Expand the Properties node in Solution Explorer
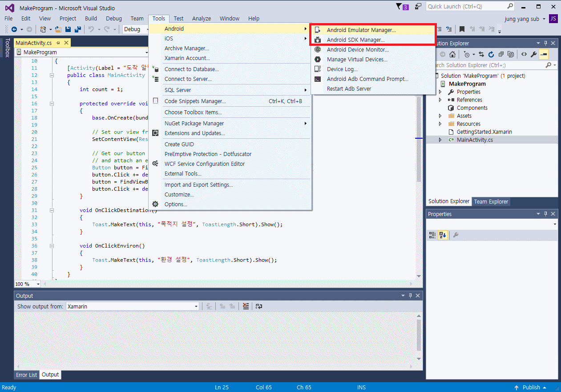561x392 pixels. click(x=440, y=92)
